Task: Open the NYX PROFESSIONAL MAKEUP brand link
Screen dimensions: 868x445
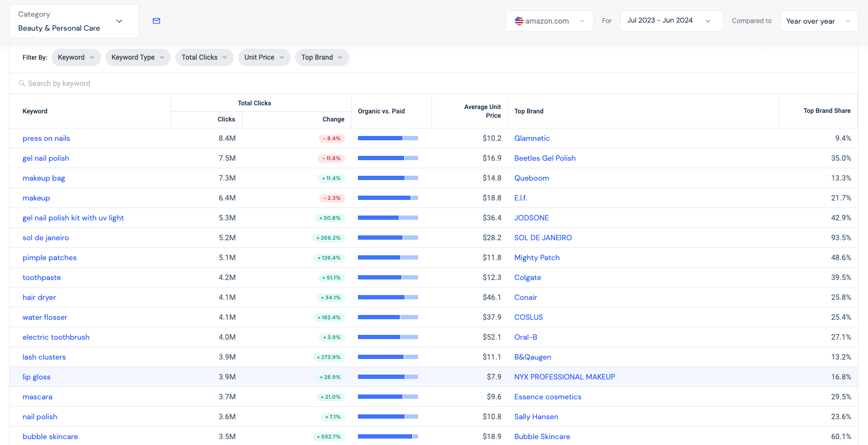Action: point(565,377)
